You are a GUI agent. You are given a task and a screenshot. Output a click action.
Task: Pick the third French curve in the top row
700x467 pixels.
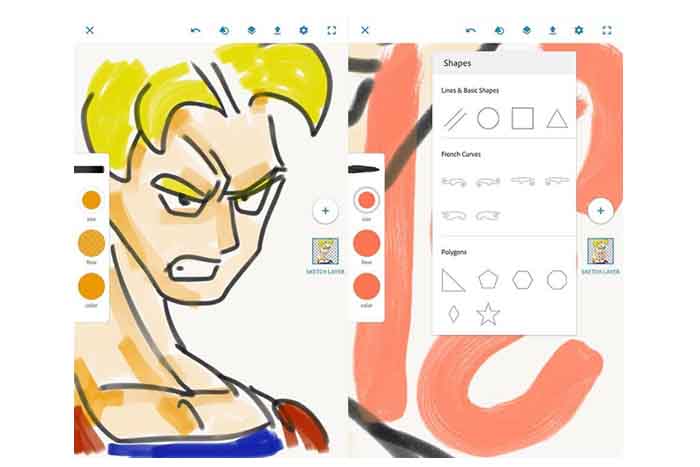pos(523,181)
